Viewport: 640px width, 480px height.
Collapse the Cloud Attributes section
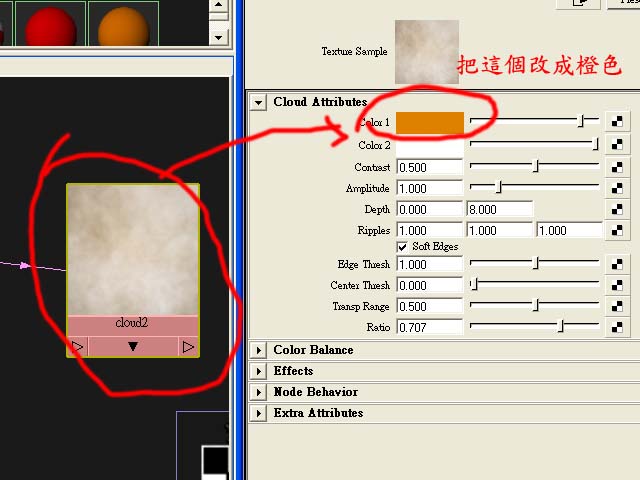pos(258,102)
